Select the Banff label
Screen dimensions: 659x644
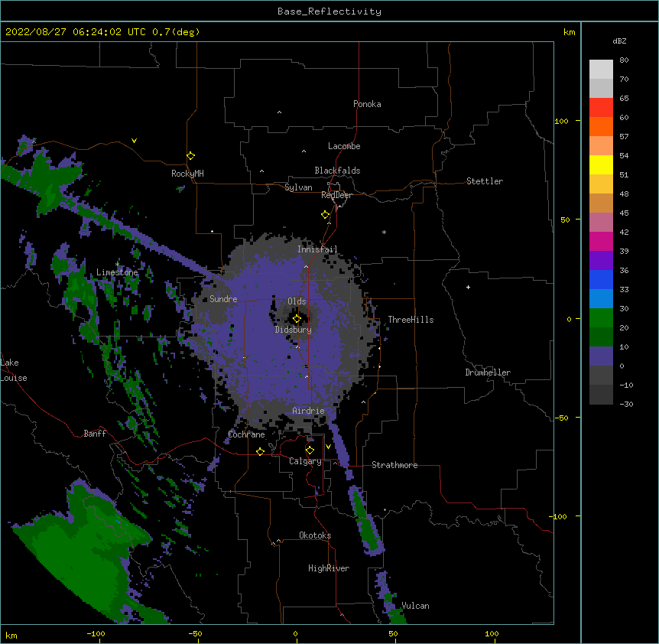(95, 434)
